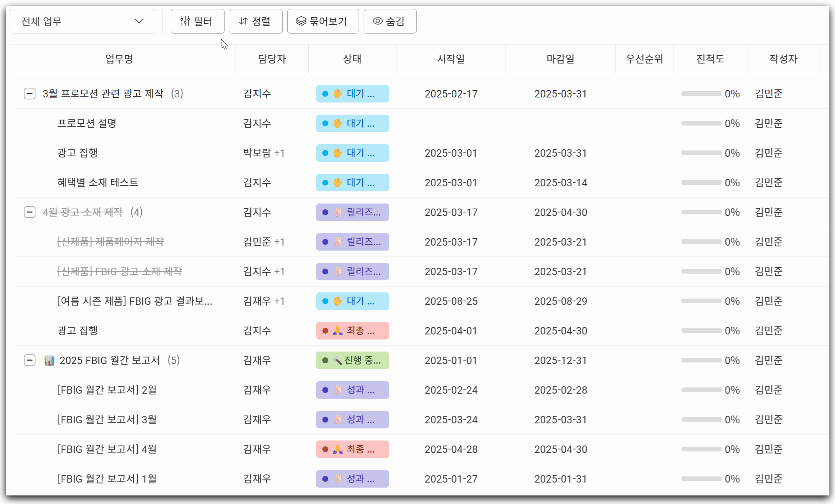This screenshot has height=504, width=835.
Task: Open status badge of 3월 프로모션 관련 광고 제작
Action: click(352, 94)
